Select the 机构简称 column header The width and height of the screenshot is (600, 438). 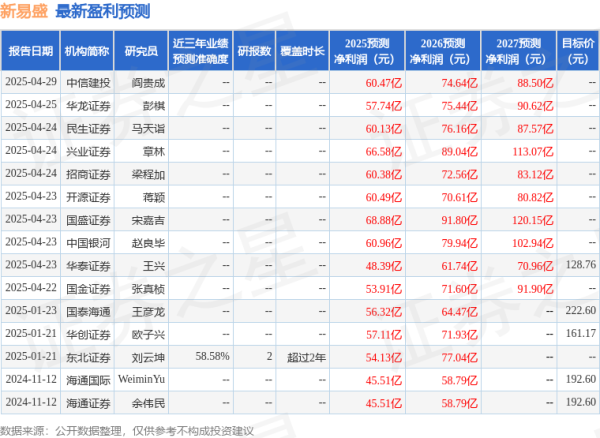tap(87, 51)
